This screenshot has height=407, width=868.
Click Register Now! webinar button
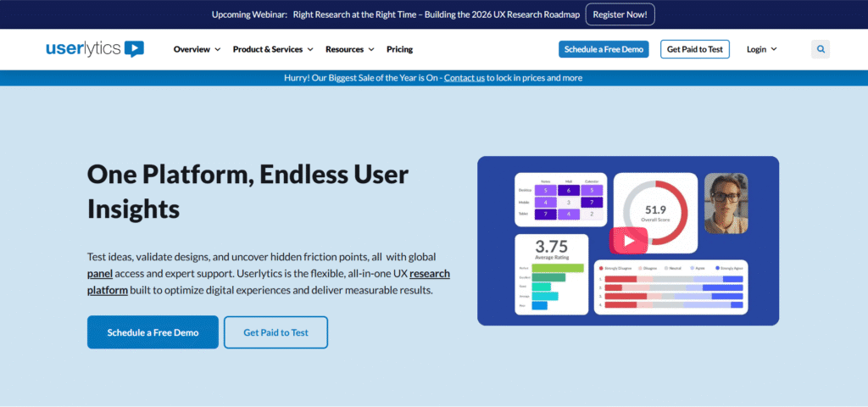click(x=620, y=14)
